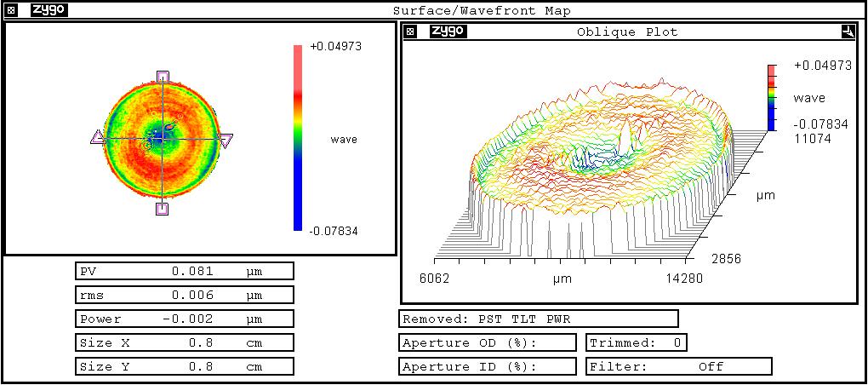Click the filled map vertical color bar
The width and height of the screenshot is (868, 385).
click(298, 137)
